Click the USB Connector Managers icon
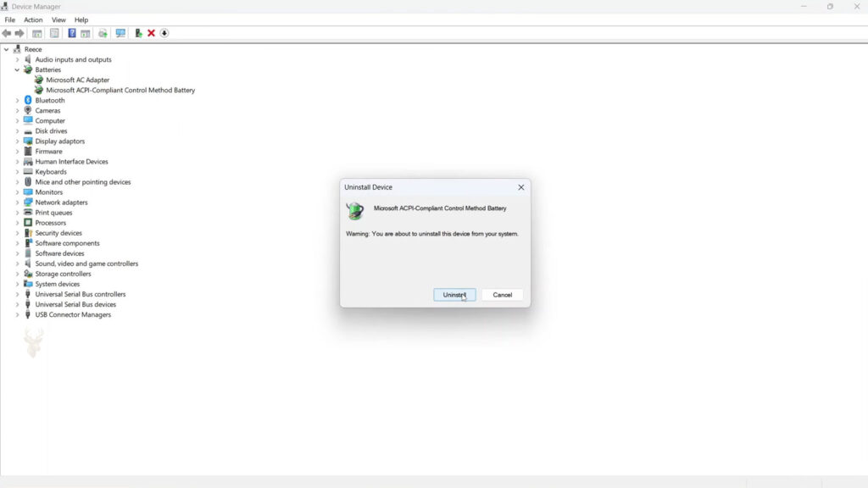This screenshot has height=488, width=868. click(x=28, y=314)
